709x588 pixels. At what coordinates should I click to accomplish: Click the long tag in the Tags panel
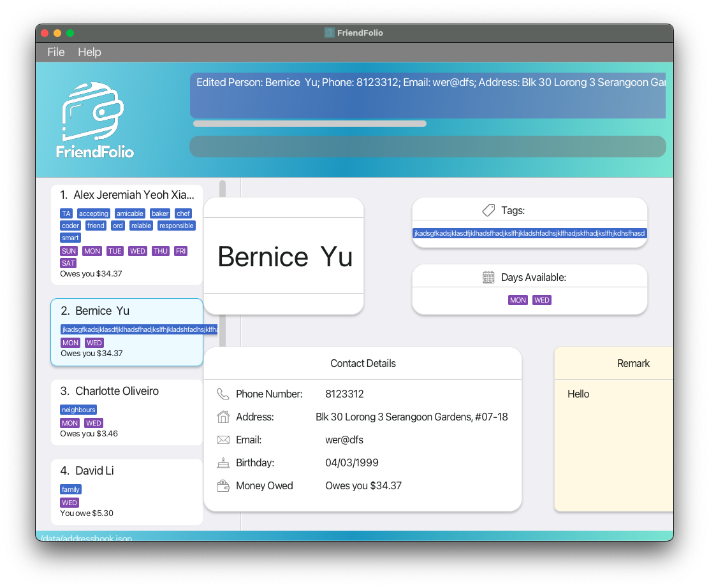click(x=529, y=233)
